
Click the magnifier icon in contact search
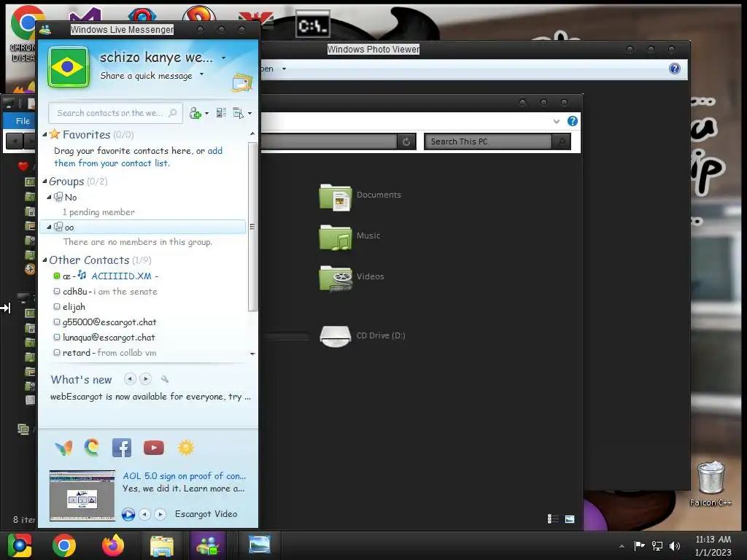[x=173, y=113]
